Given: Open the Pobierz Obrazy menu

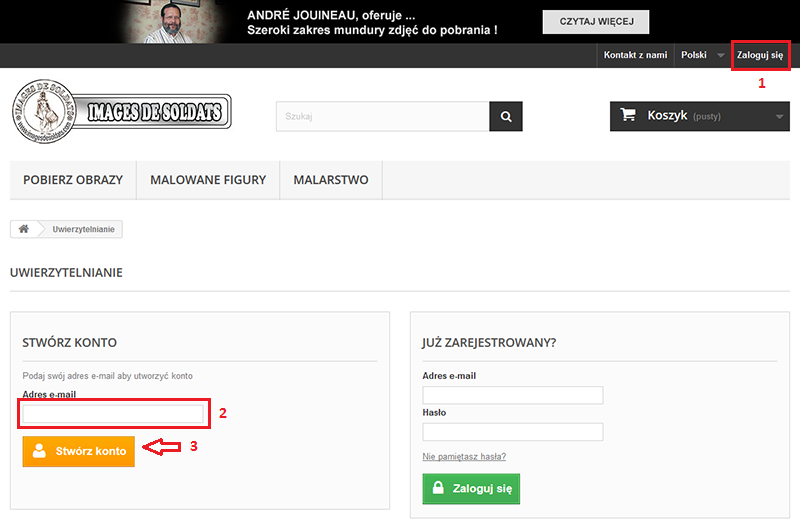Looking at the screenshot, I should click(x=73, y=180).
